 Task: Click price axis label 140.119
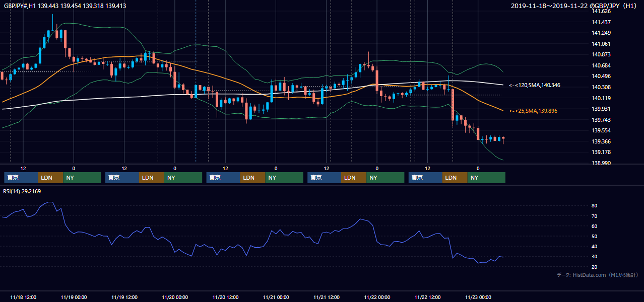[x=601, y=99]
